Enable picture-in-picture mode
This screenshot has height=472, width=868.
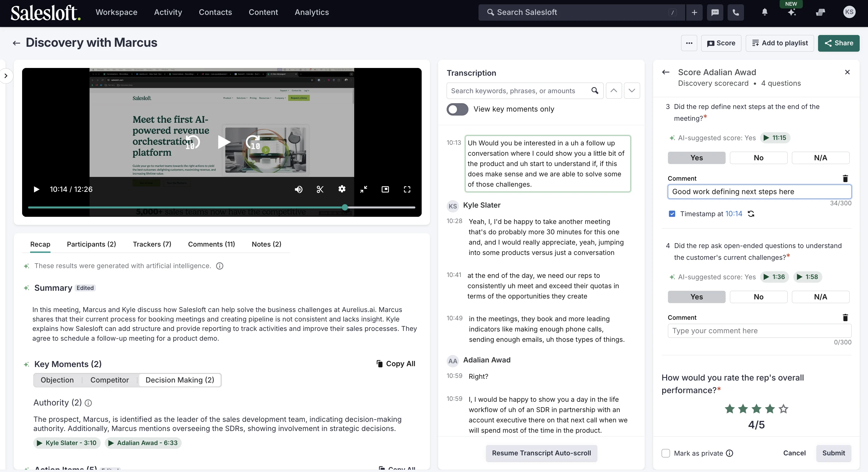tap(385, 189)
